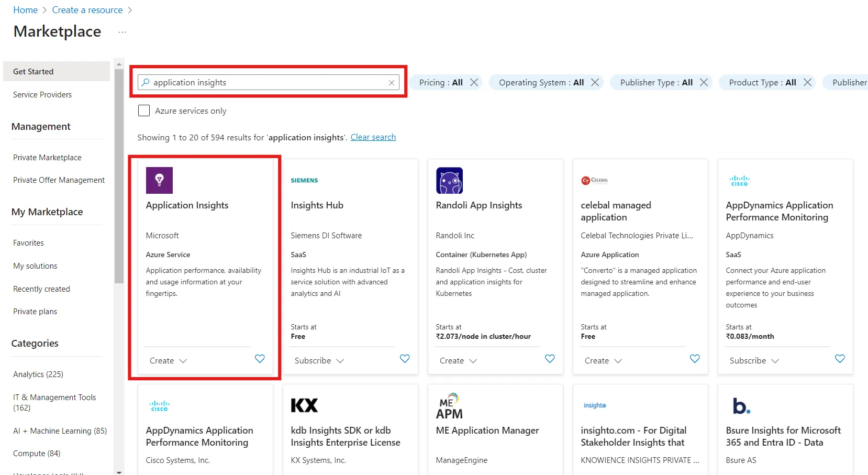
Task: Click the Bsure AS company logo
Action: (x=740, y=405)
